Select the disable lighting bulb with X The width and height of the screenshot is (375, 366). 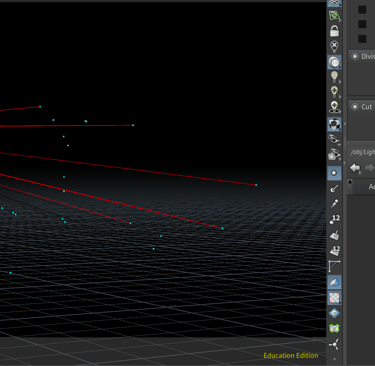point(334,46)
